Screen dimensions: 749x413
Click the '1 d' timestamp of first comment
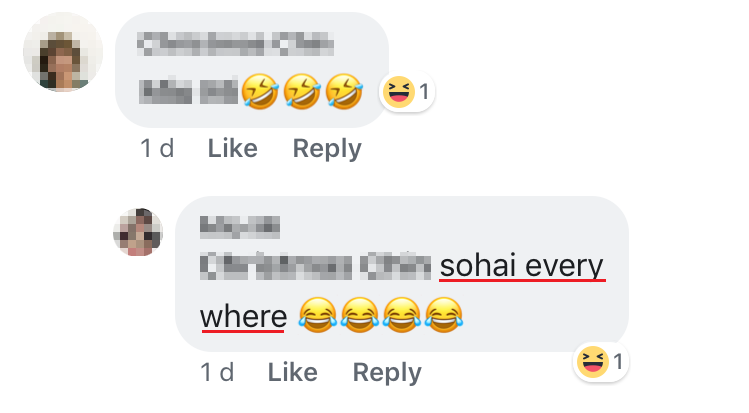click(157, 149)
